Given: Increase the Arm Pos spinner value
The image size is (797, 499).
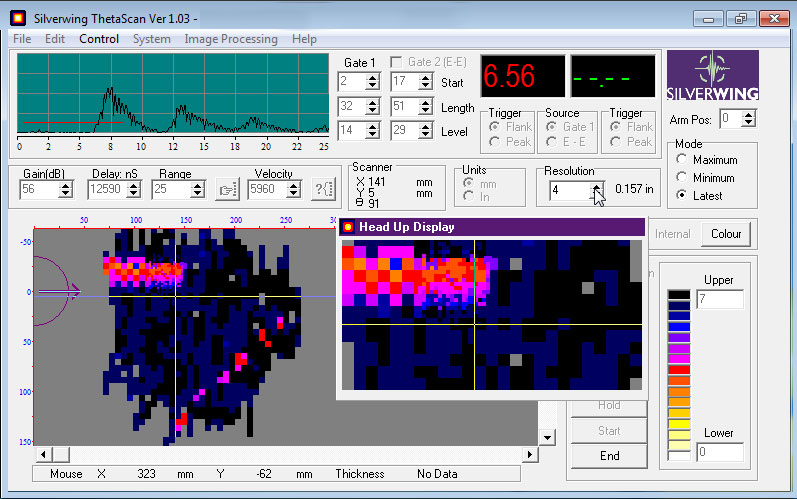Looking at the screenshot, I should coord(750,114).
